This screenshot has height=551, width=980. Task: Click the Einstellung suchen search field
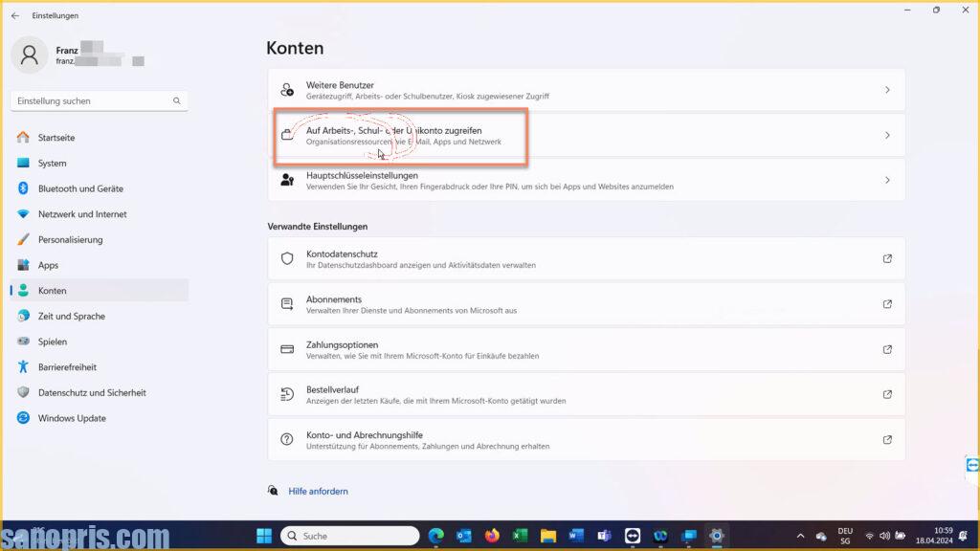click(92, 100)
